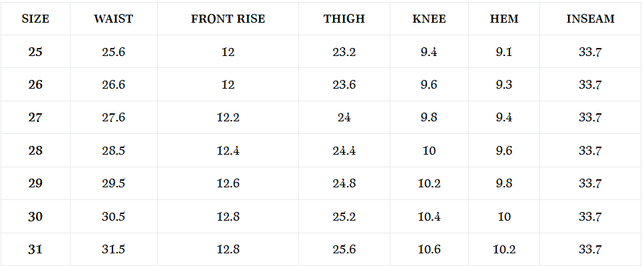This screenshot has height=266, width=644.
Task: Click size 30 row label
Action: click(35, 217)
